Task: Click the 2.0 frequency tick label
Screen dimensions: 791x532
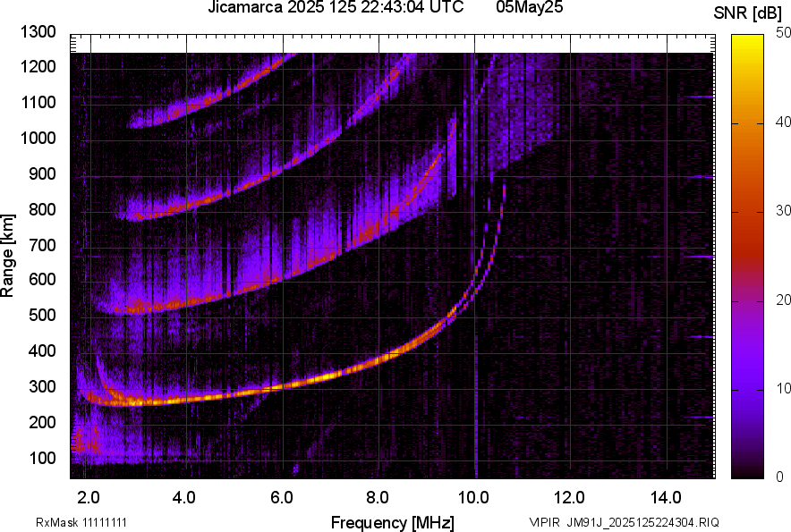Action: point(89,497)
